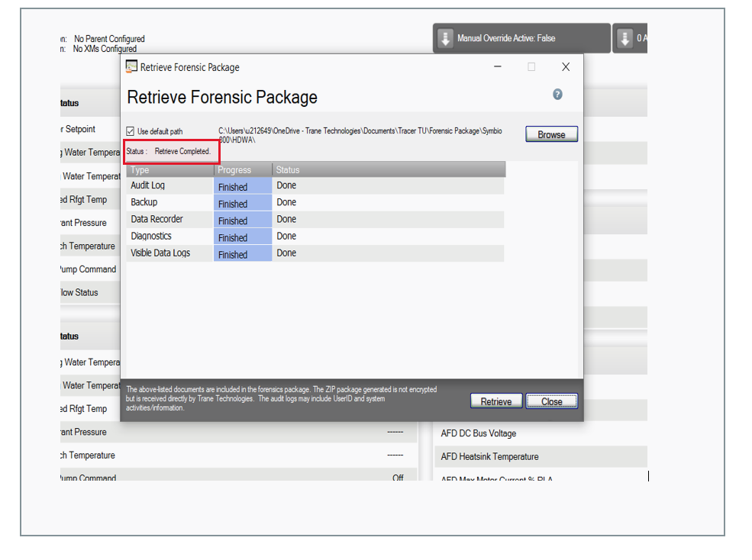Click the Retrieve Forensic Package heading
The image size is (752, 560).
tap(222, 98)
